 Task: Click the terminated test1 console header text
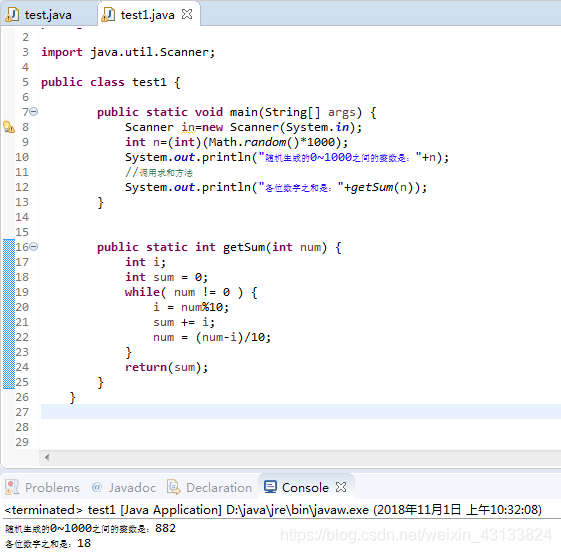273,509
